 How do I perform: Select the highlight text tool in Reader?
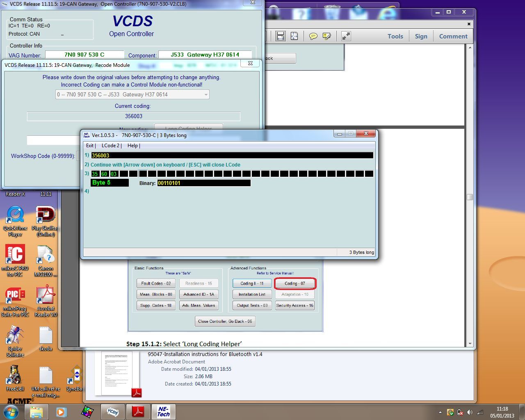click(x=327, y=36)
